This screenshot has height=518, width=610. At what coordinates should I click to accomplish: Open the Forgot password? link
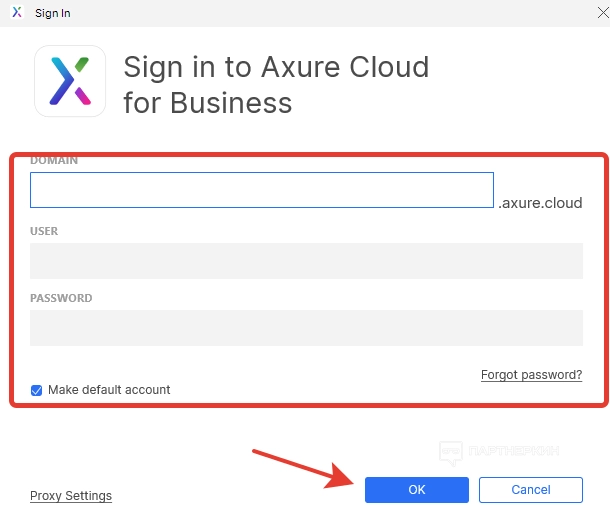click(x=531, y=375)
